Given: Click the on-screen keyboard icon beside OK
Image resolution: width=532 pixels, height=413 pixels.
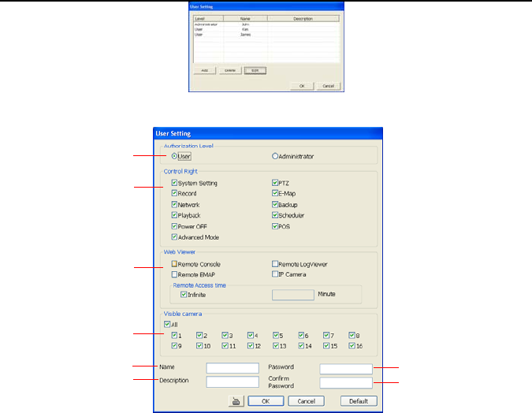Looking at the screenshot, I should (x=236, y=400).
